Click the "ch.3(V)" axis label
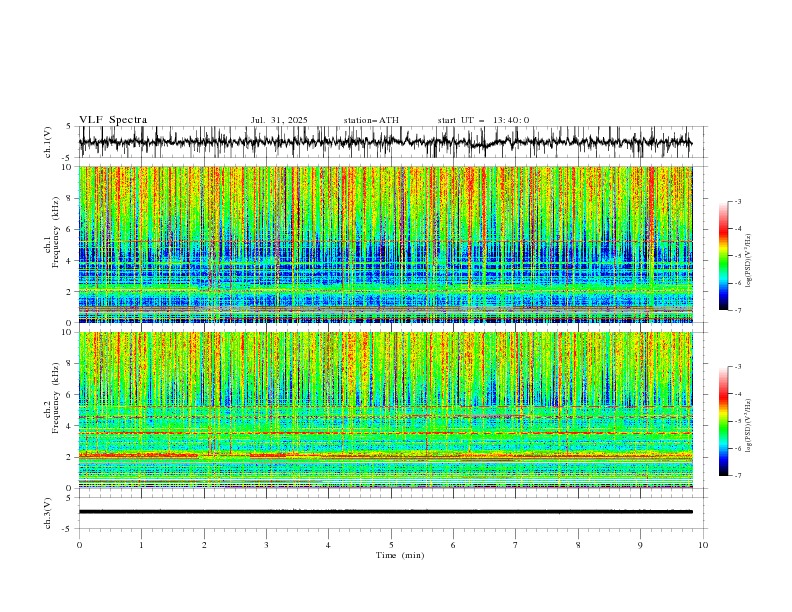This screenshot has width=792, height=612. pyautogui.click(x=48, y=513)
